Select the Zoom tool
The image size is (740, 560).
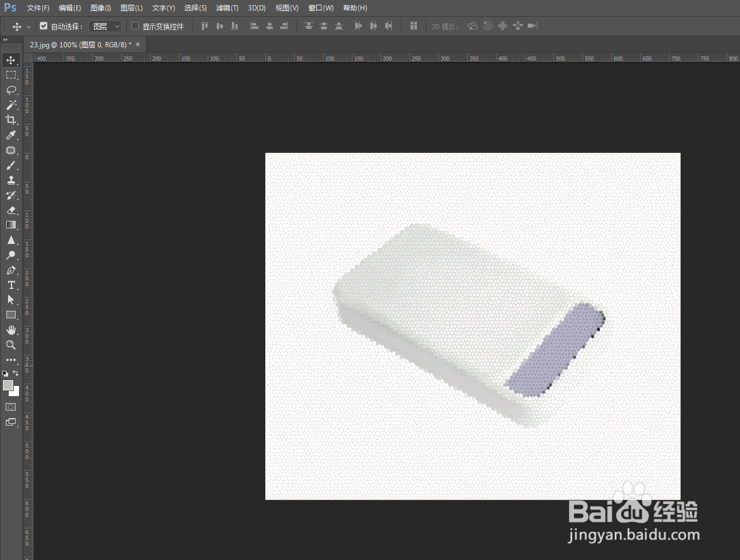pos(11,345)
